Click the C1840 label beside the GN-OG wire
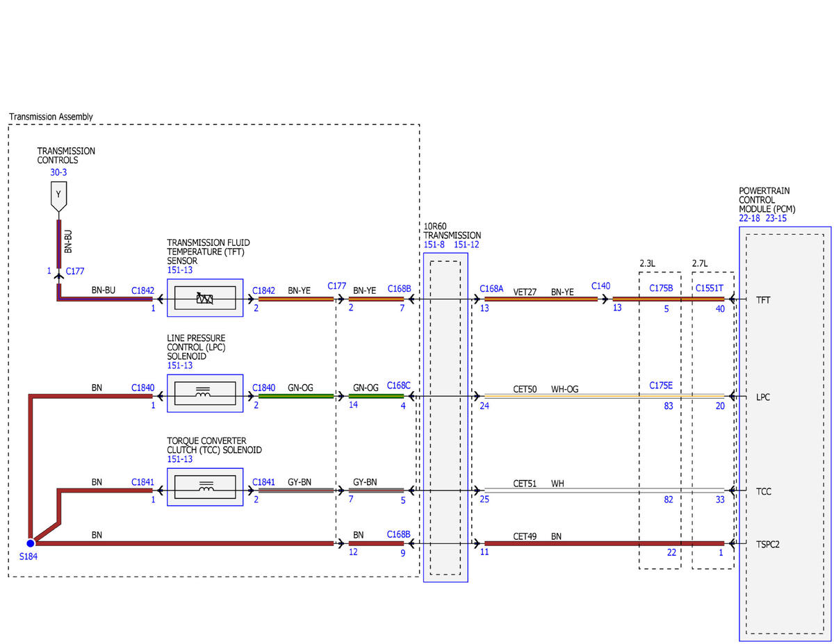This screenshot has height=644, width=834. coord(264,388)
